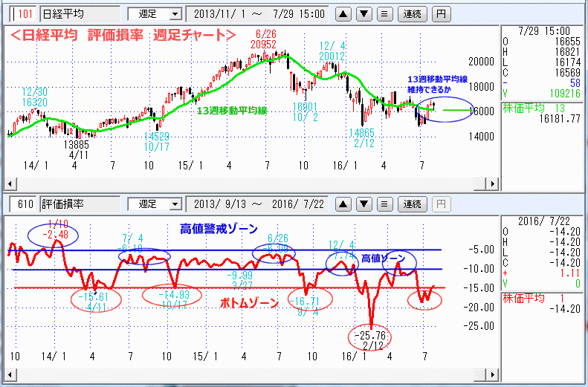The width and height of the screenshot is (588, 387).
Task: Click the left scroll arrow under the Nikkei chart
Action: pyautogui.click(x=10, y=184)
